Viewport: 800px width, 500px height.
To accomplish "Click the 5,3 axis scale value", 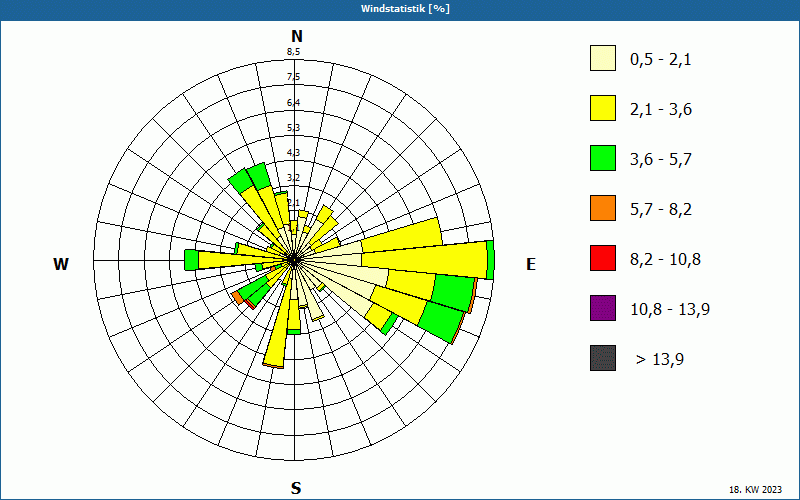I will 293,127.
